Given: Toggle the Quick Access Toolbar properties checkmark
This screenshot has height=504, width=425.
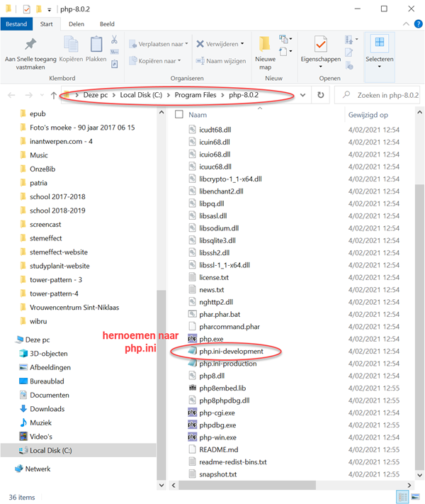Looking at the screenshot, I should pos(27,9).
